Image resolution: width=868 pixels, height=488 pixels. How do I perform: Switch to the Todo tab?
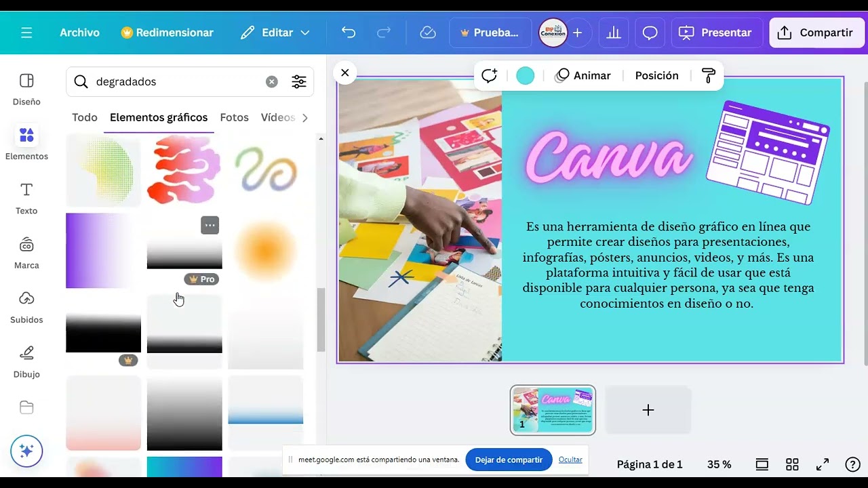coord(85,117)
